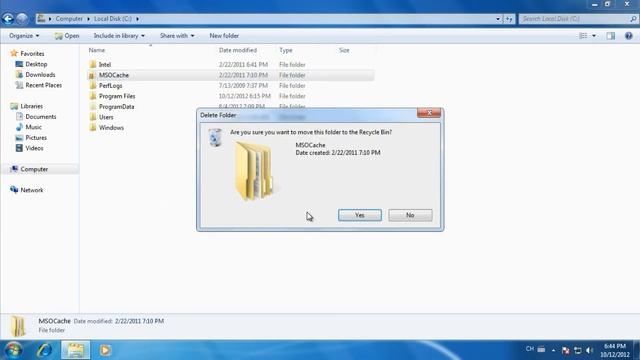This screenshot has width=640, height=360.
Task: Select the Intel folder
Action: point(105,64)
